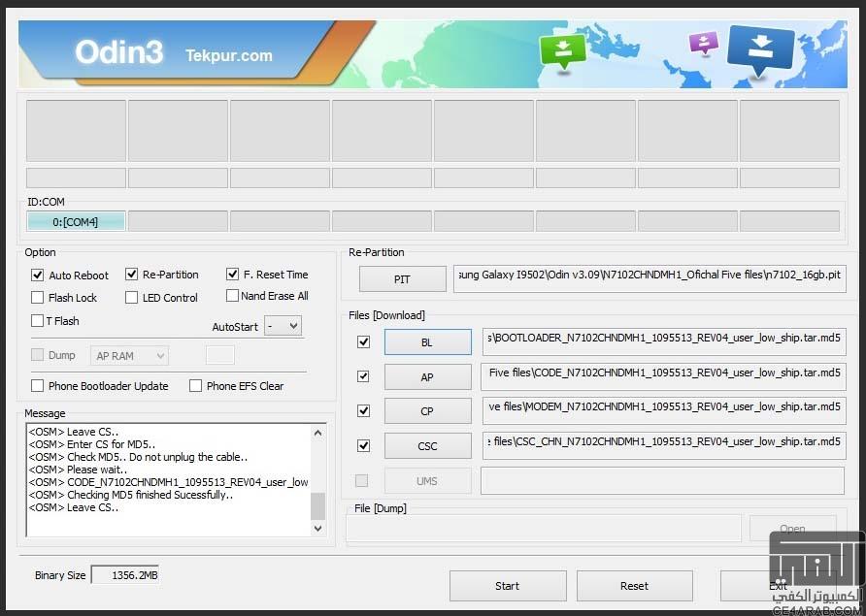Click the purple download icon in banner
The image size is (866, 616).
(704, 43)
